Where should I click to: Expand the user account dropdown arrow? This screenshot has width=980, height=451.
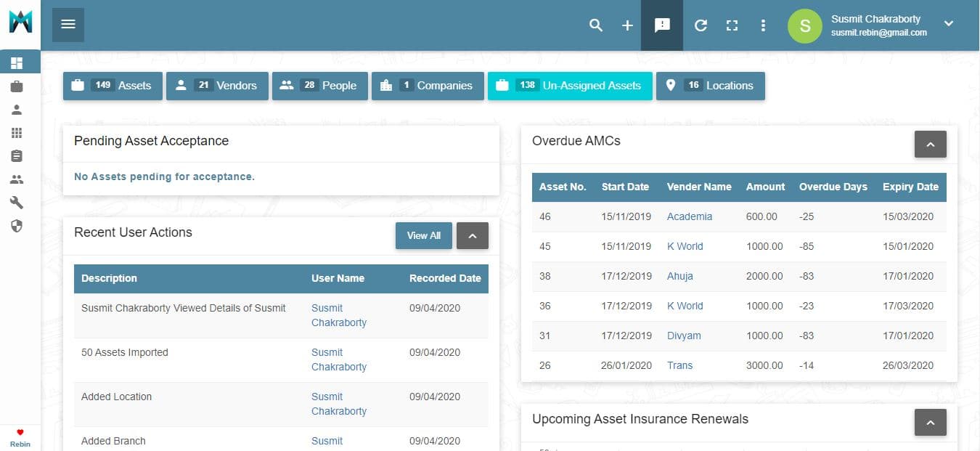[x=948, y=24]
